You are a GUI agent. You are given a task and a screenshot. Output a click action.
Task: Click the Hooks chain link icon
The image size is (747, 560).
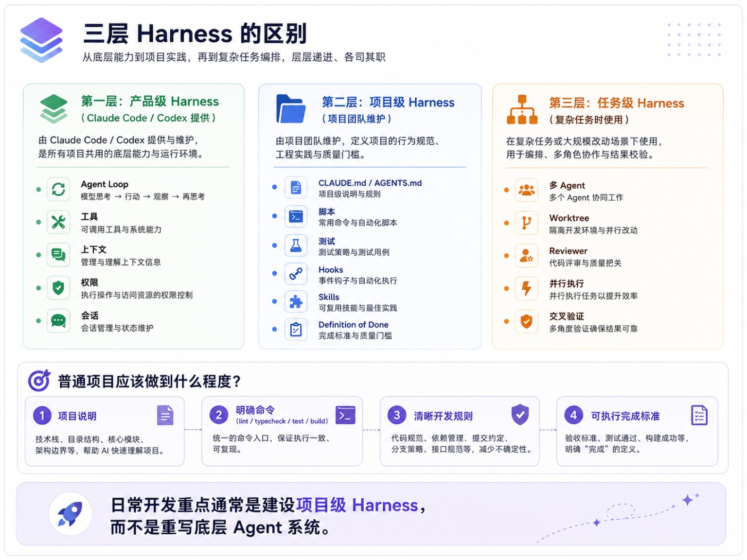coord(296,274)
